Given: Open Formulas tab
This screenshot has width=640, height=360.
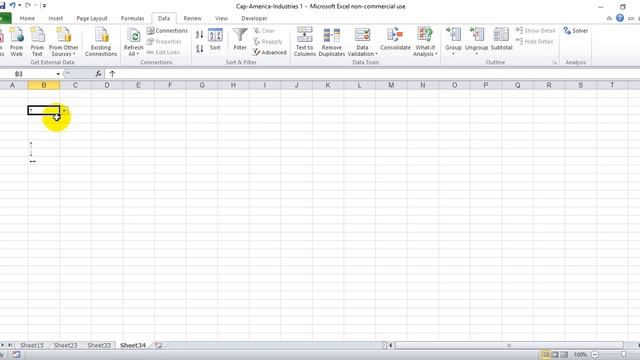Looking at the screenshot, I should tap(132, 18).
